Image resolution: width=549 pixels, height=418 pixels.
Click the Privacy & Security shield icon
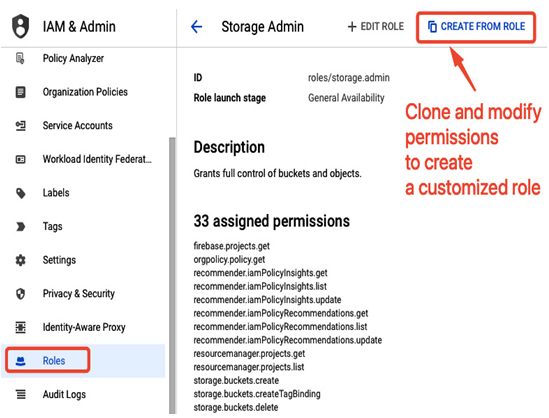(20, 294)
